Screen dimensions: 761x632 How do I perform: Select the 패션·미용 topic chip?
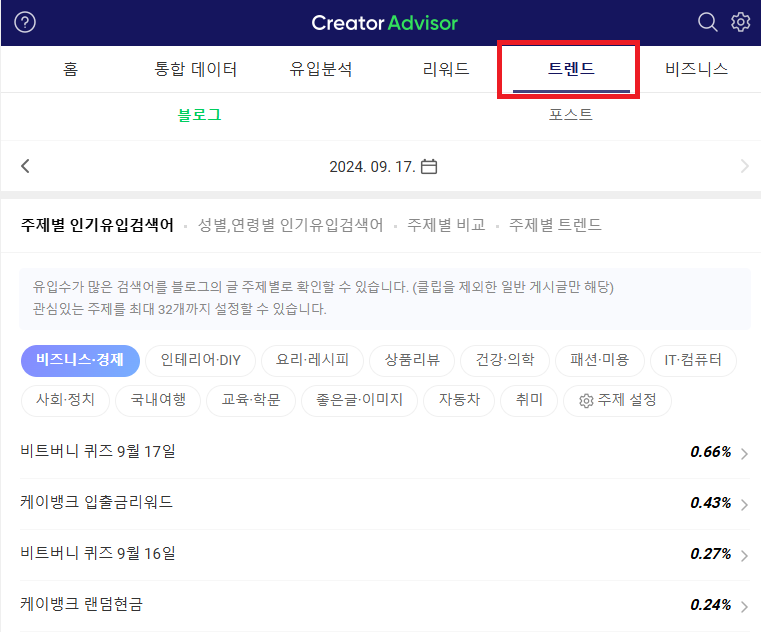pos(600,361)
